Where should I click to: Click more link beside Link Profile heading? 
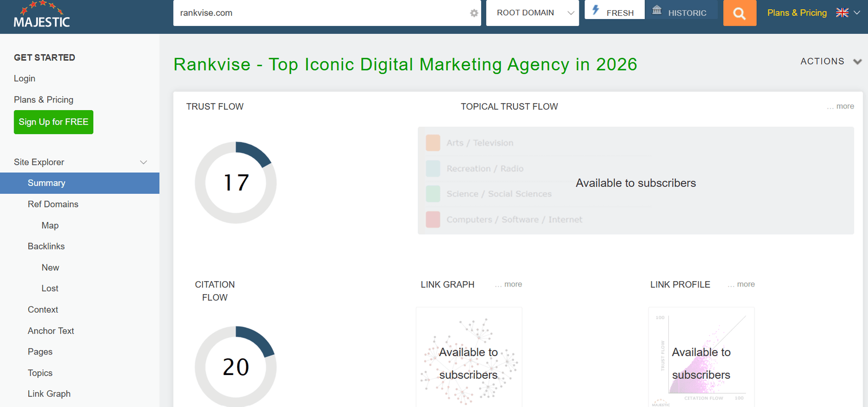click(741, 284)
